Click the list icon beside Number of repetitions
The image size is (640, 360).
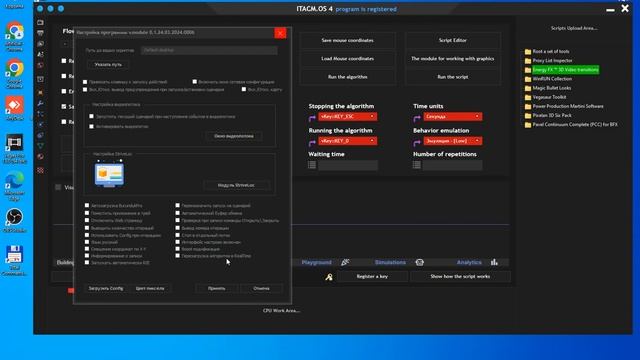(x=416, y=165)
